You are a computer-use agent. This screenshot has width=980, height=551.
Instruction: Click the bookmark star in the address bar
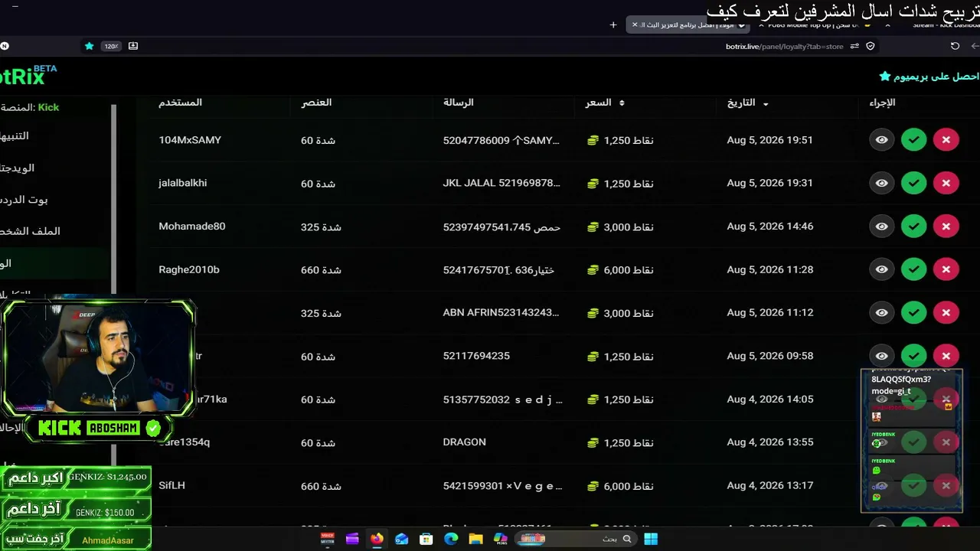[89, 46]
